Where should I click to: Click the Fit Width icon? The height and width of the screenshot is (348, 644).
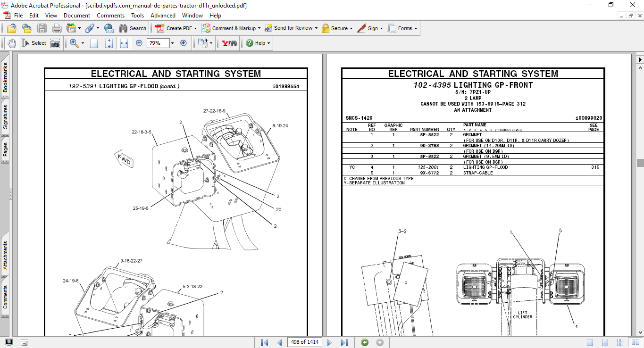(x=124, y=43)
